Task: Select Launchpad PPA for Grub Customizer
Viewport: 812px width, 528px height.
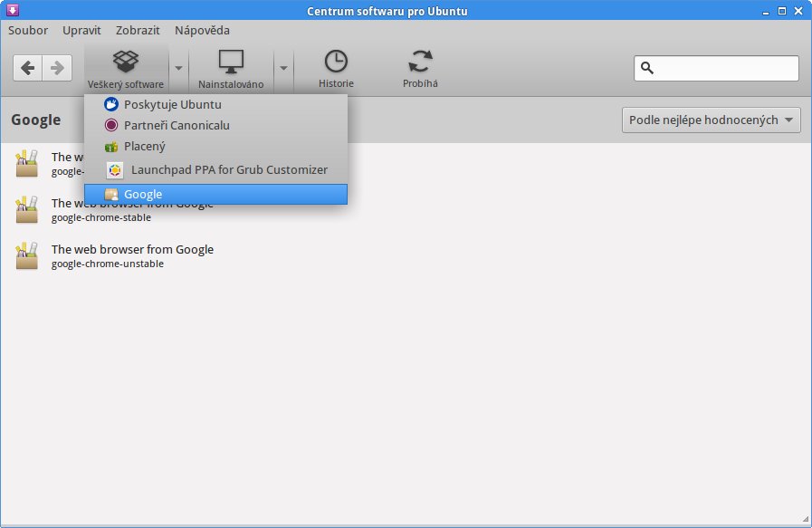Action: (x=216, y=170)
